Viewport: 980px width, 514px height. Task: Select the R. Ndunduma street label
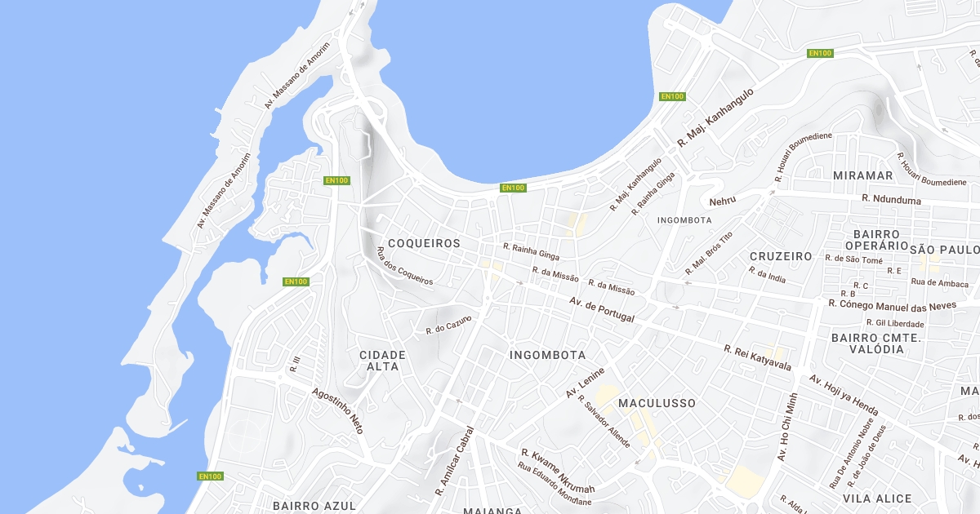(x=891, y=199)
